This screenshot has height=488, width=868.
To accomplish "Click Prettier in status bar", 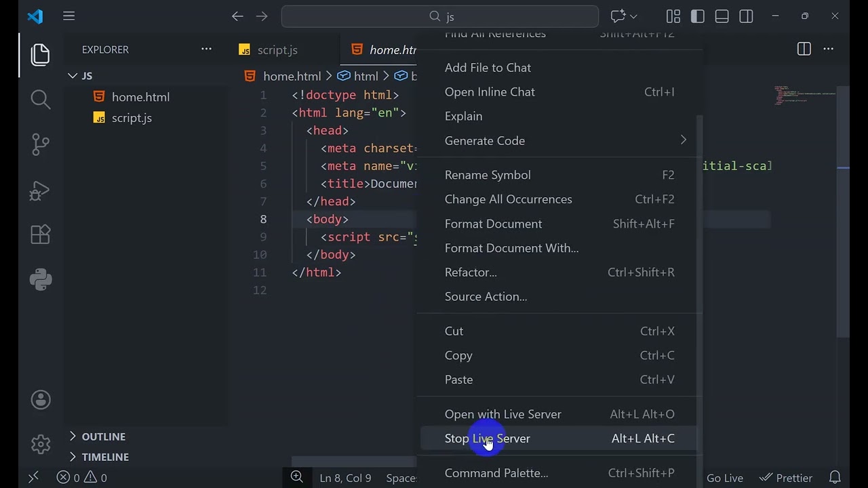I will click(x=786, y=478).
